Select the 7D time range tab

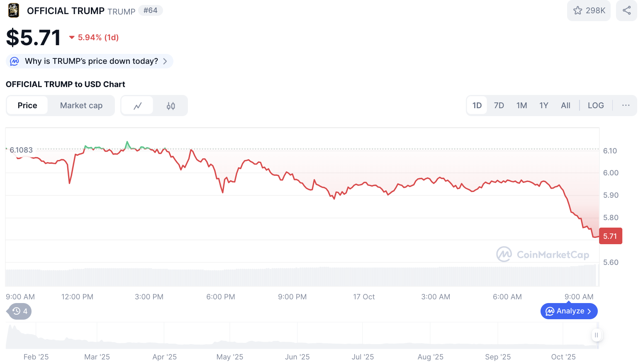point(499,105)
